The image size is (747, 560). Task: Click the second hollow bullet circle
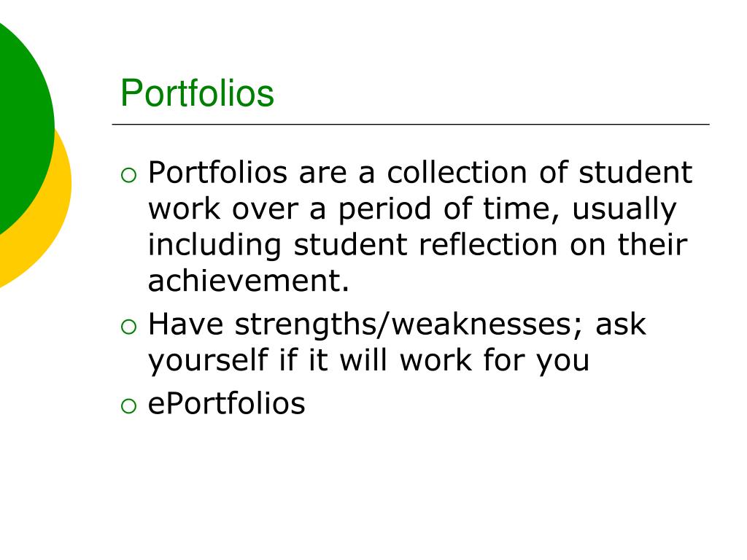click(x=128, y=327)
